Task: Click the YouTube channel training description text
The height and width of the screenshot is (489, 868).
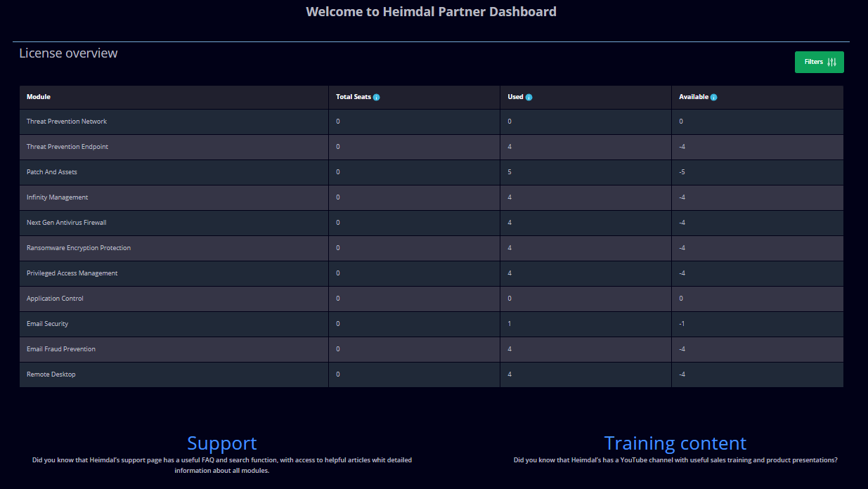Action: click(x=675, y=460)
